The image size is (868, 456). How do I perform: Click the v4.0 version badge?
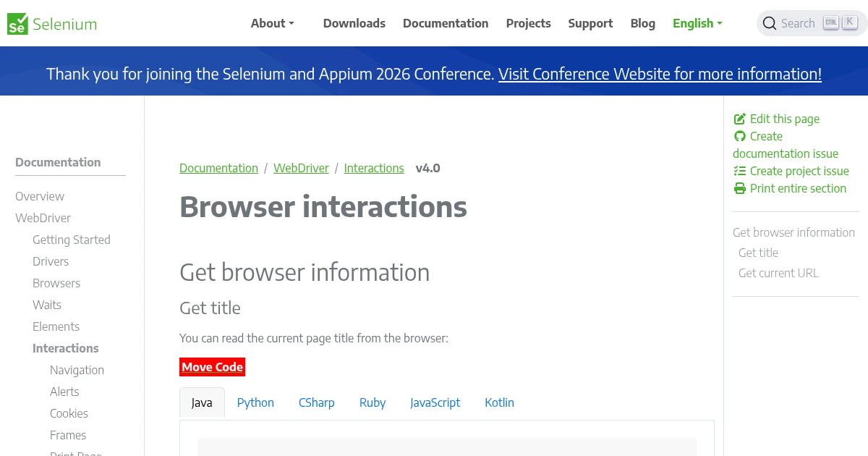pyautogui.click(x=427, y=168)
